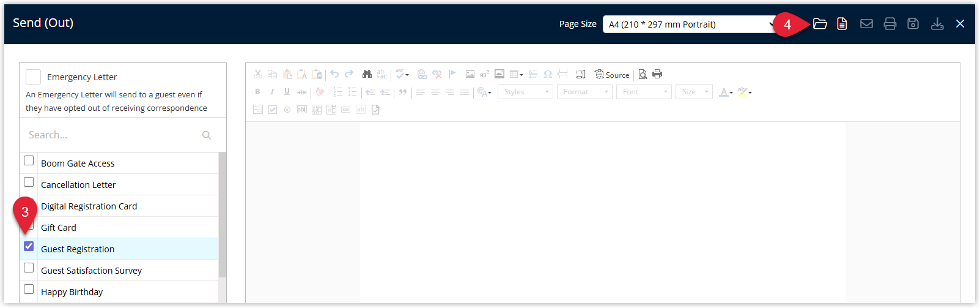Open the Table insert dropdown arrow
This screenshot has height=308, width=980.
click(521, 75)
